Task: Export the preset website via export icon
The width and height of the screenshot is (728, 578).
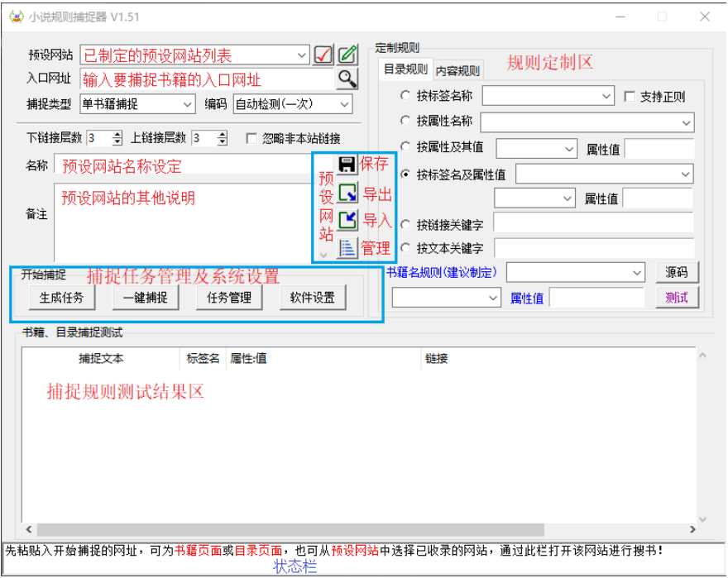Action: tap(347, 193)
